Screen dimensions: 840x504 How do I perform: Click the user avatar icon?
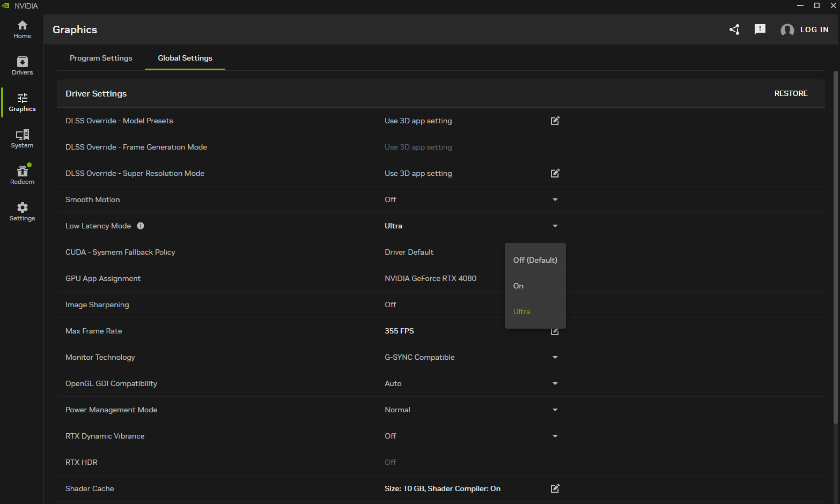(x=787, y=30)
